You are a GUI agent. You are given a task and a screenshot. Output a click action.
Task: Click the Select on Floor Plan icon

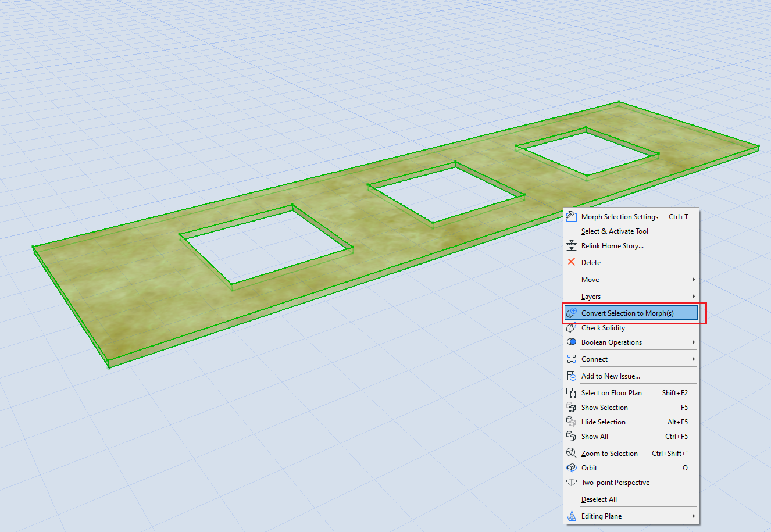point(572,393)
